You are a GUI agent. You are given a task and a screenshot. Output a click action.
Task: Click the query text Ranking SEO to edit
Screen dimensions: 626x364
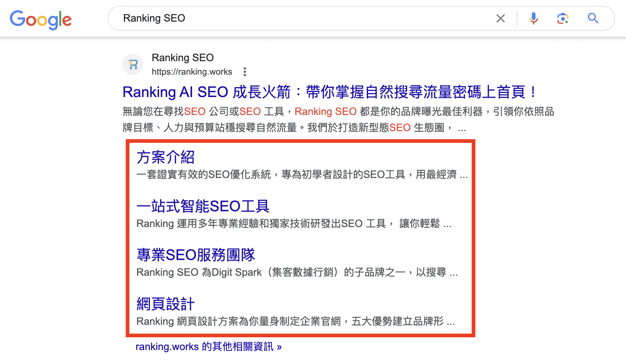(154, 18)
